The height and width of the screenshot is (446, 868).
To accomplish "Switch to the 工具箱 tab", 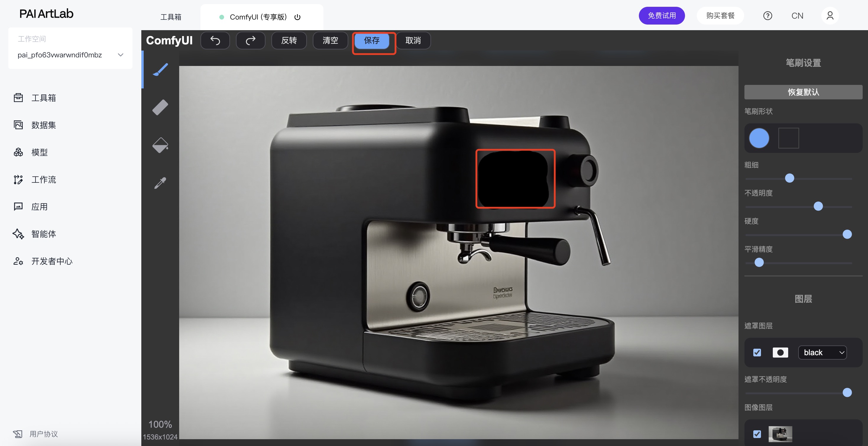I will (x=171, y=17).
